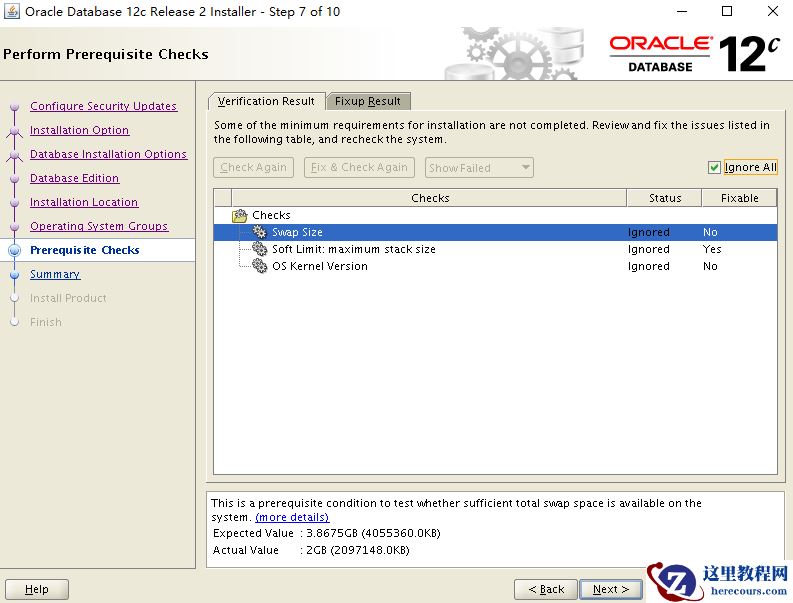Select the Checks root node
The image size is (793, 603).
tap(271, 215)
